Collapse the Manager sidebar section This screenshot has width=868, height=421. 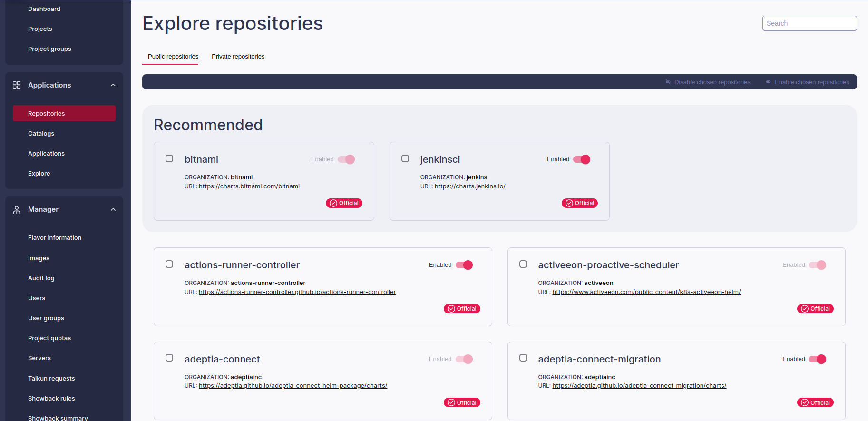[x=113, y=210]
